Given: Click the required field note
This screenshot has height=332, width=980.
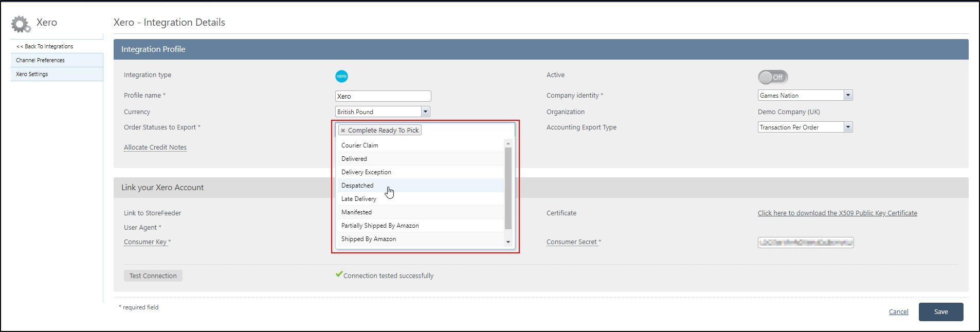Looking at the screenshot, I should click(x=139, y=307).
